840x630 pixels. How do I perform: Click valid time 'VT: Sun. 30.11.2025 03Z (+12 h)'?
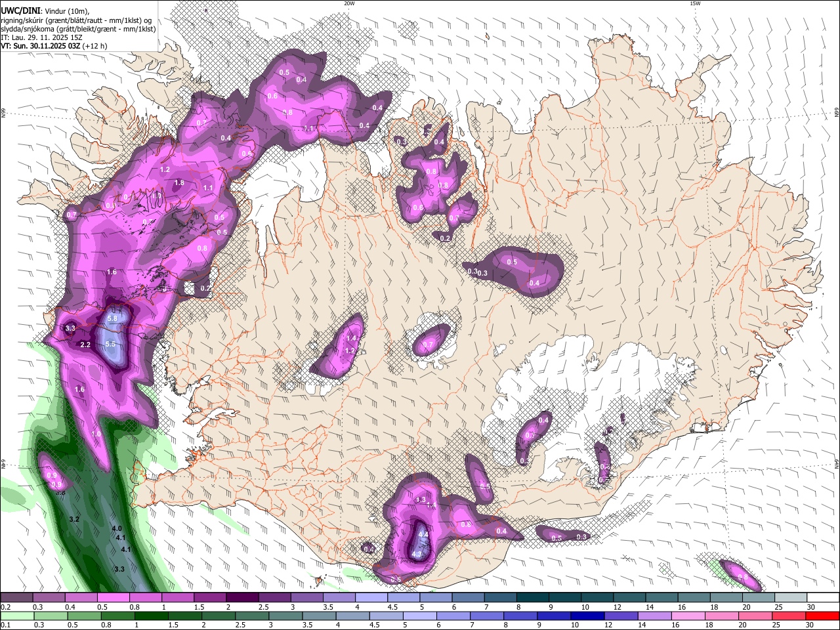pyautogui.click(x=54, y=46)
